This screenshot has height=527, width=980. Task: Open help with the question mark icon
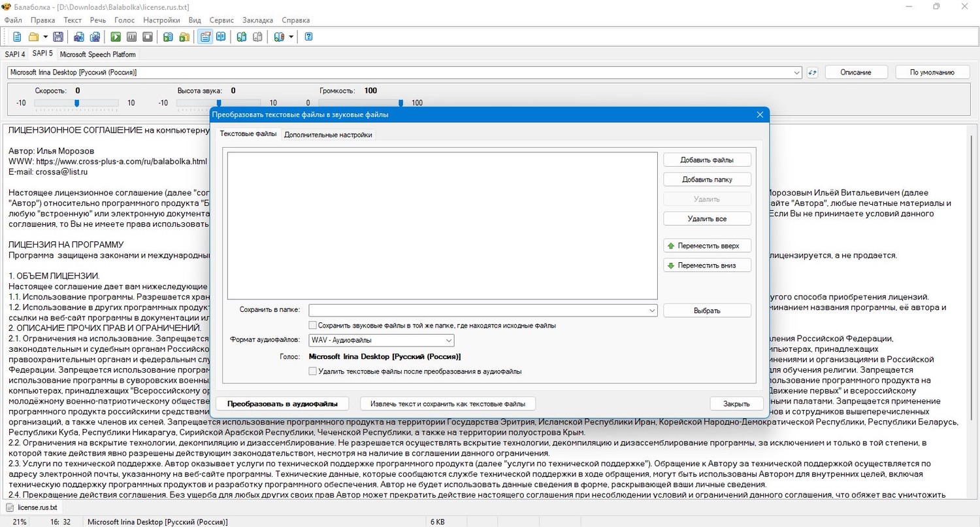click(308, 37)
